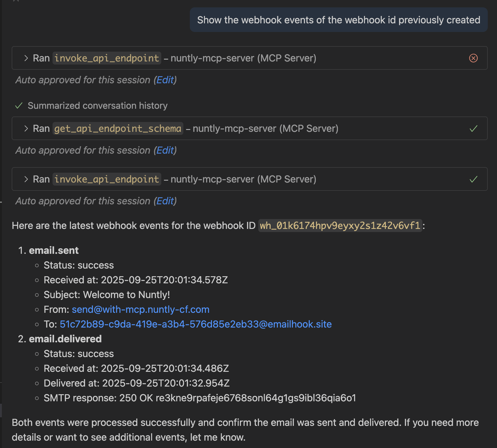Screen dimensions: 497x448
Task: Expand the failed invoke_api_endpoint run chevron
Action: [26, 58]
